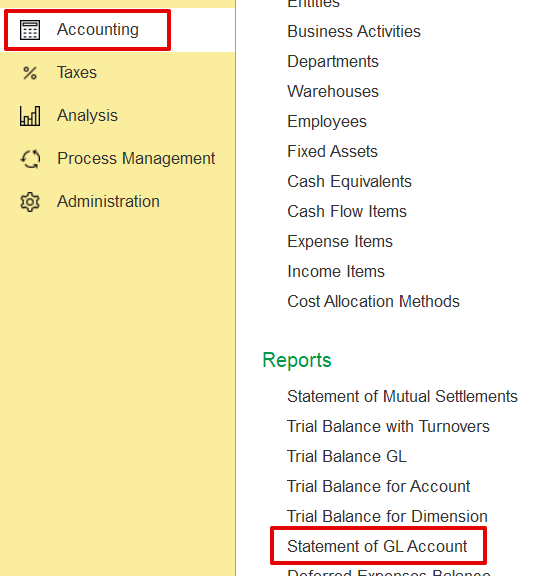
Task: Open Trial Balance for Dimension report
Action: pyautogui.click(x=387, y=516)
